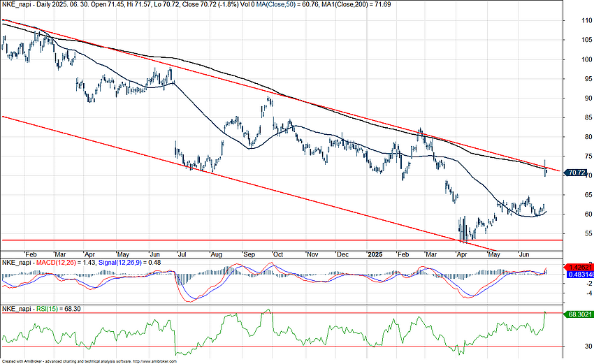Click the Sep month label on time axis

pyautogui.click(x=249, y=254)
